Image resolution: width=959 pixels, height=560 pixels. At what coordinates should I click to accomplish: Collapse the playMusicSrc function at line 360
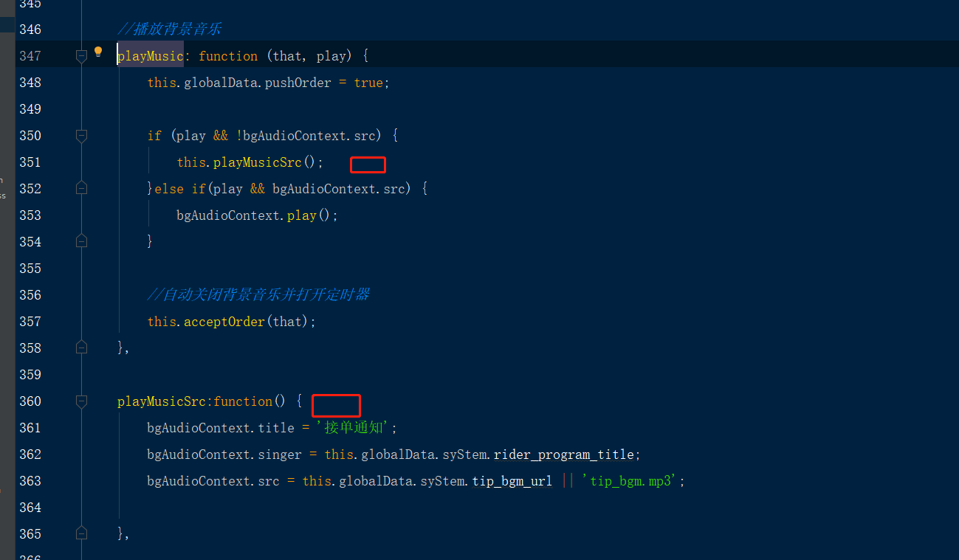[81, 401]
